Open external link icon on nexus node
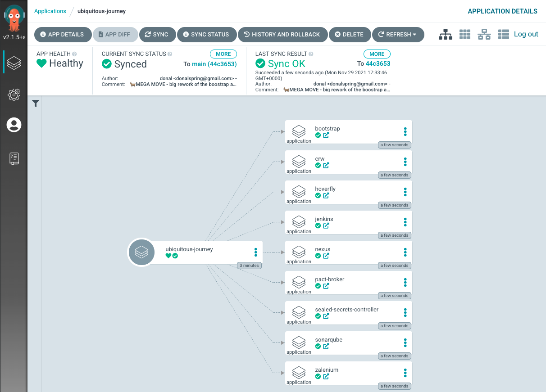This screenshot has height=392, width=546. [x=326, y=256]
